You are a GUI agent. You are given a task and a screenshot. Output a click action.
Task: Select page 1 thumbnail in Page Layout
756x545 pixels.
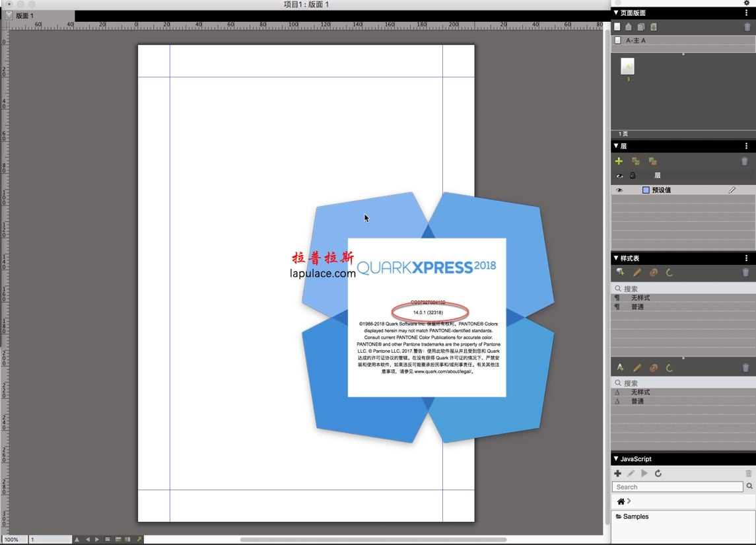pos(627,66)
